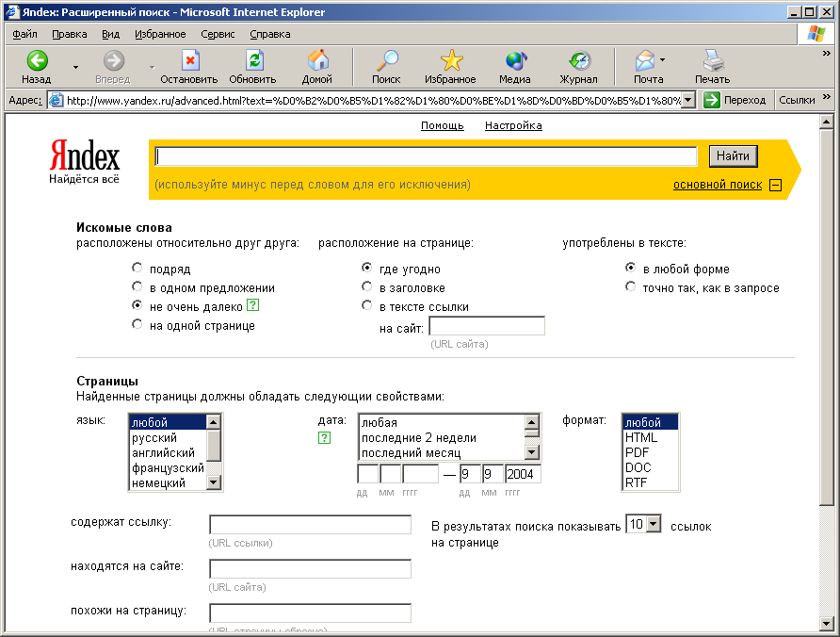Select 'английский' in the language list

tap(168, 452)
